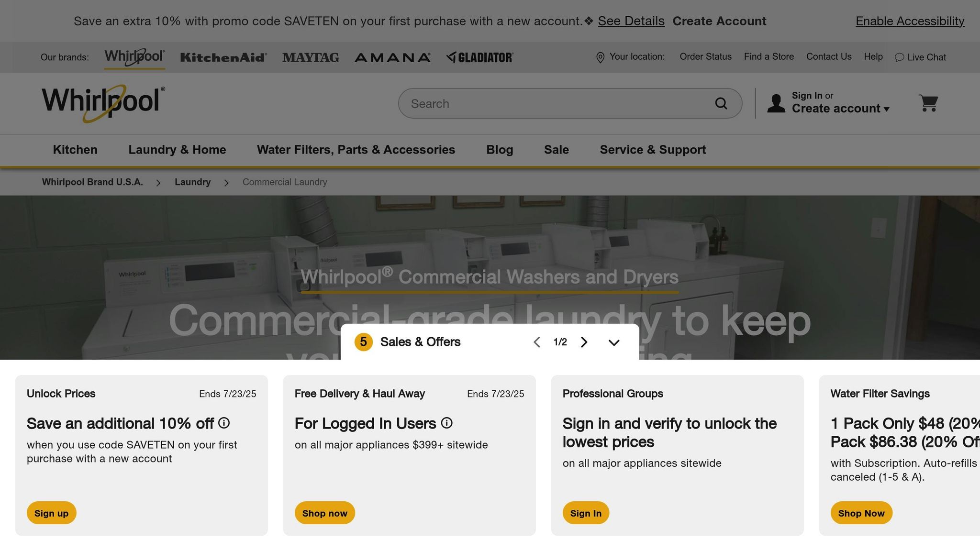Click 'Whirlpool Commercial Washers and Dryers' hero title

(x=490, y=277)
